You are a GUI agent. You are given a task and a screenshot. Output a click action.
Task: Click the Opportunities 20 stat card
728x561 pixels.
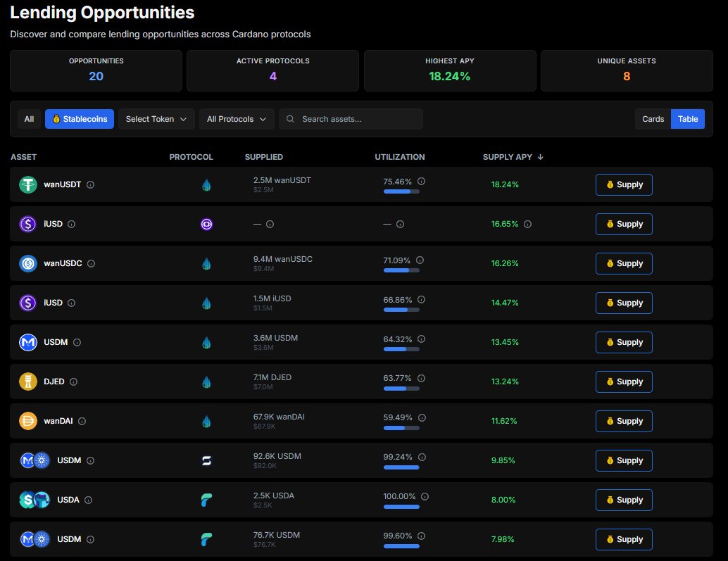[x=96, y=70]
